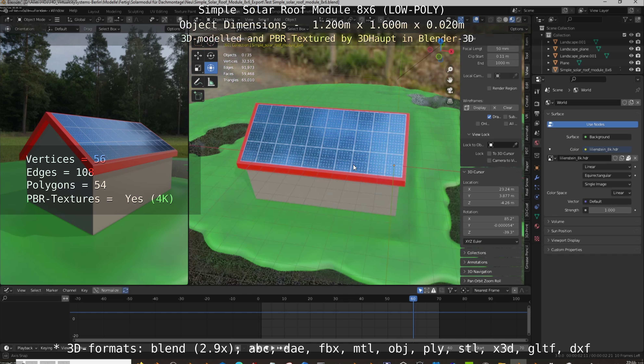Viewport: 644px width, 364px height.
Task: Toggle the Local Camera checkbox
Action: [x=489, y=76]
